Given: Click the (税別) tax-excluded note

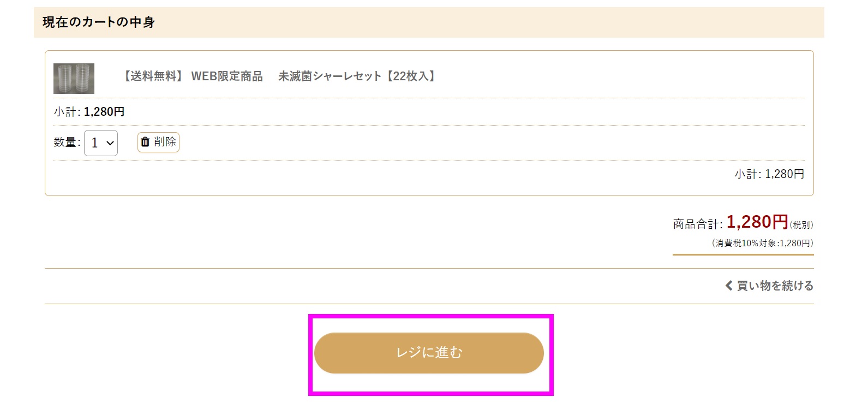Looking at the screenshot, I should (x=801, y=225).
